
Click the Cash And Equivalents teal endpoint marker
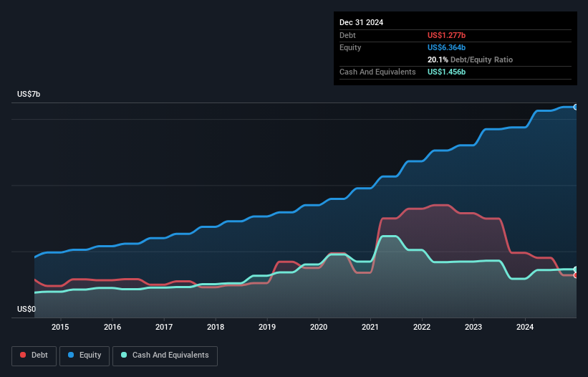coord(576,269)
